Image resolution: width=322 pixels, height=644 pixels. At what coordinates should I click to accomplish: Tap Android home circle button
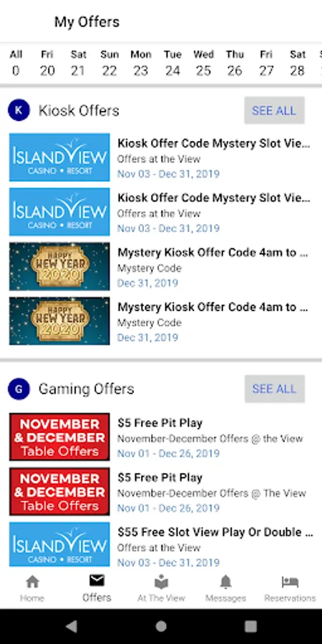[161, 626]
